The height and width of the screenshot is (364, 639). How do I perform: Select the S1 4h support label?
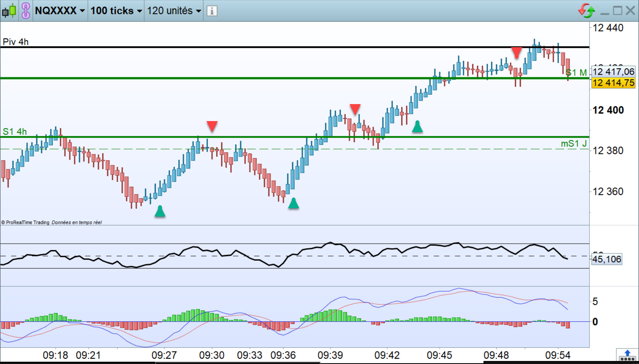click(x=15, y=131)
